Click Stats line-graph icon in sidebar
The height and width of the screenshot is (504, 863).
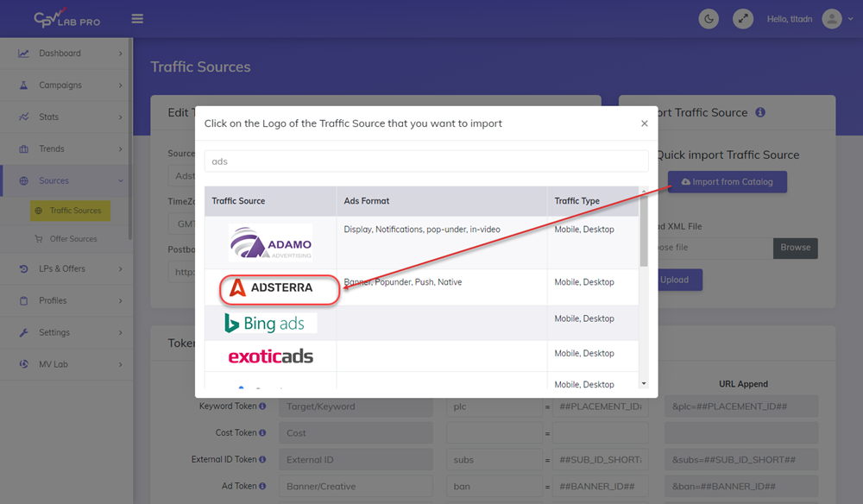tap(23, 117)
